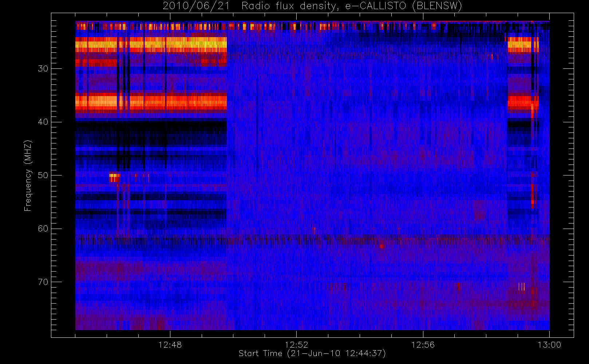
Task: Click the 60 frequency axis label
Action: coord(43,229)
